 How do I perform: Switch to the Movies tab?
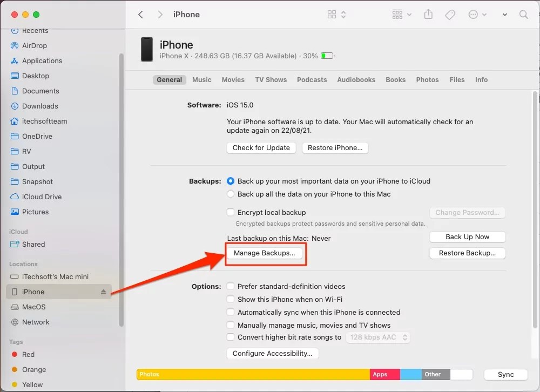click(233, 79)
